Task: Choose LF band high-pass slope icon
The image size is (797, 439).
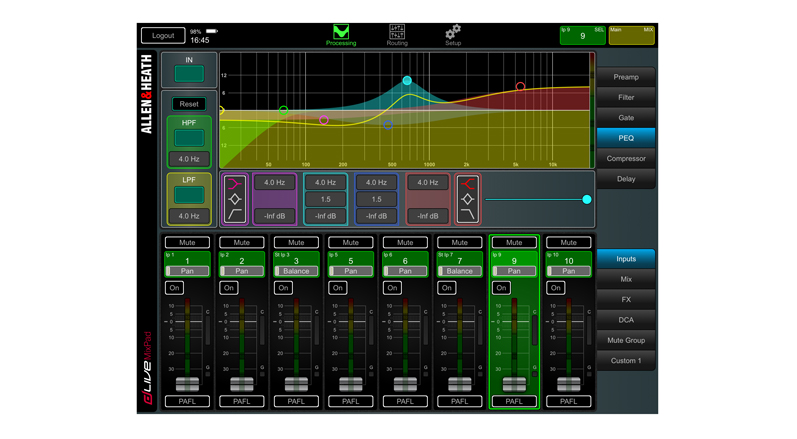Action: coord(235,214)
